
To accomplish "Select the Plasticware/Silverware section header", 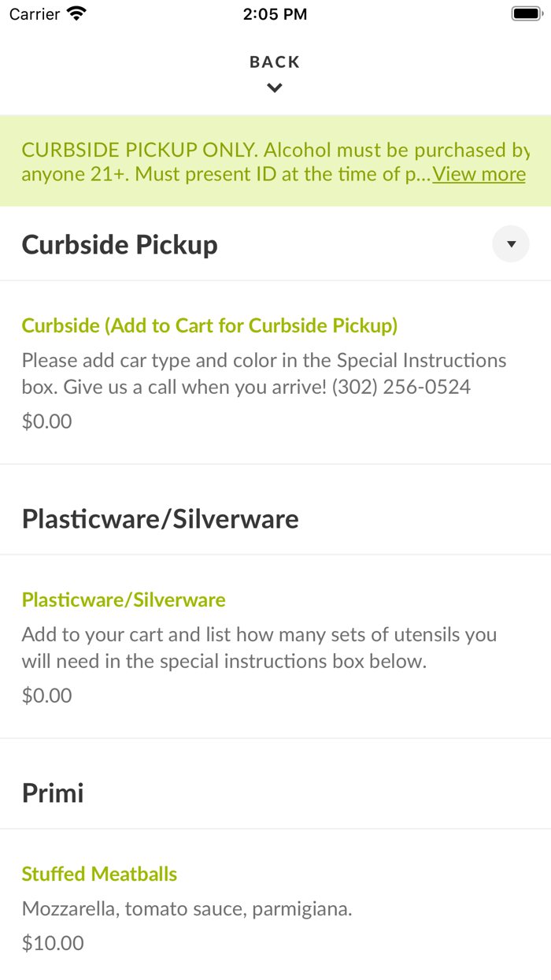I will click(x=160, y=518).
